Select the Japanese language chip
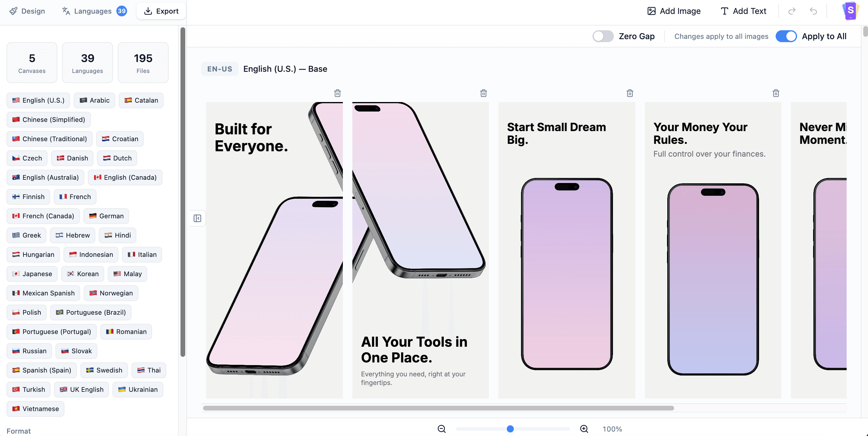The width and height of the screenshot is (868, 436). (x=32, y=274)
